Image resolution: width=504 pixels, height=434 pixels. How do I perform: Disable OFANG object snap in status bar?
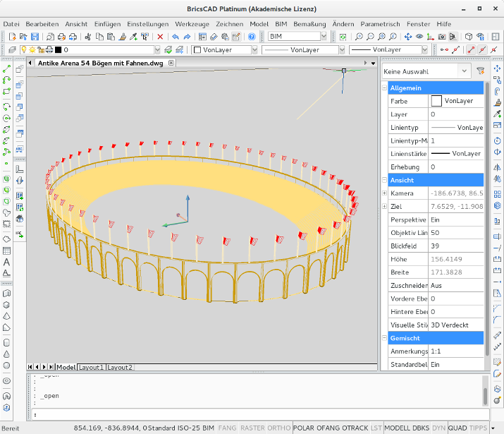329,428
